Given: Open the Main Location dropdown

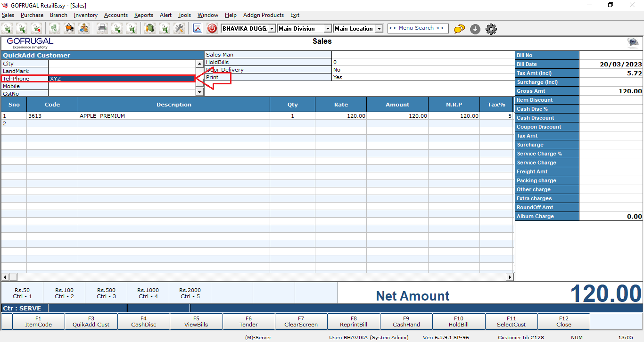Looking at the screenshot, I should [x=379, y=29].
